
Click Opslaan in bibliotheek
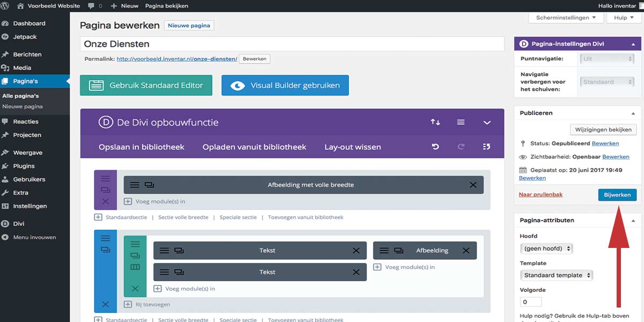(142, 147)
